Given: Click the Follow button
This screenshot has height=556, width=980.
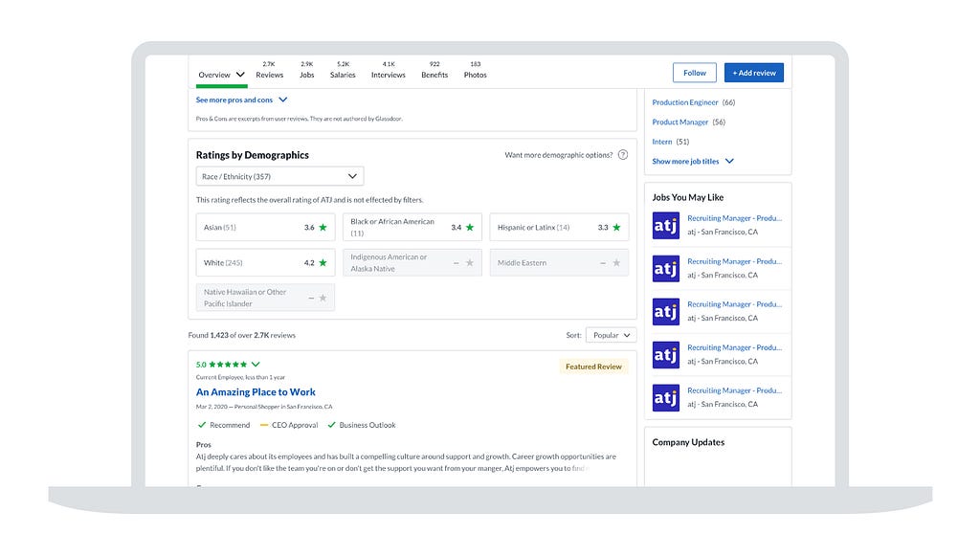Looking at the screenshot, I should (x=695, y=73).
